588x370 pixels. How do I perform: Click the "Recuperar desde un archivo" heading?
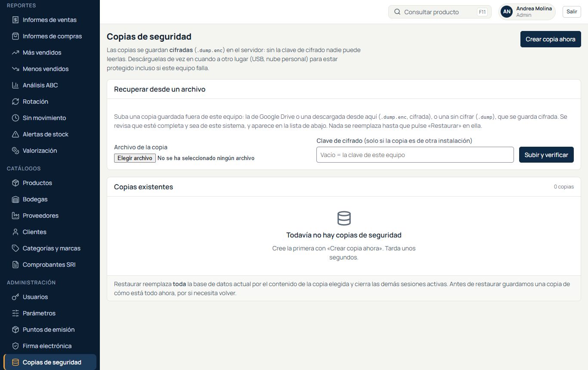point(160,89)
